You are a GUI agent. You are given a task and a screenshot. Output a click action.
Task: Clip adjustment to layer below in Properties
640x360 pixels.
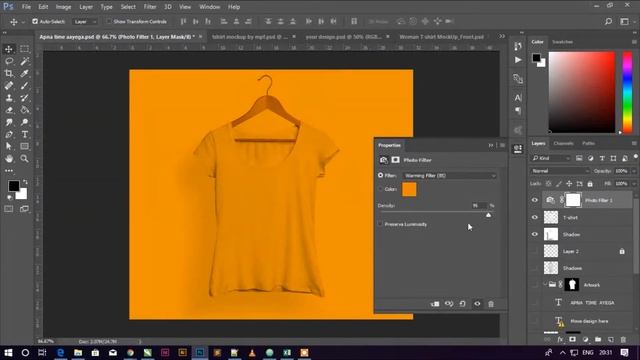pyautogui.click(x=435, y=304)
